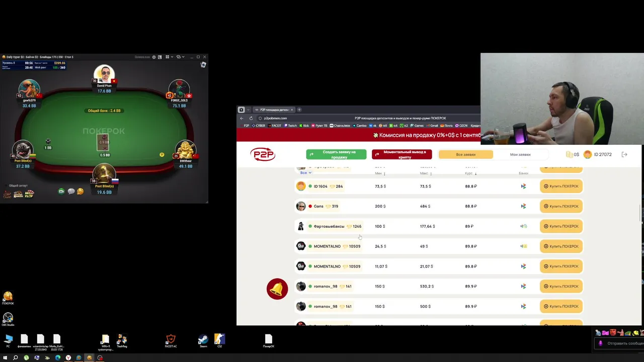
Task: Open the CYBER bookmark
Action: 259,125
